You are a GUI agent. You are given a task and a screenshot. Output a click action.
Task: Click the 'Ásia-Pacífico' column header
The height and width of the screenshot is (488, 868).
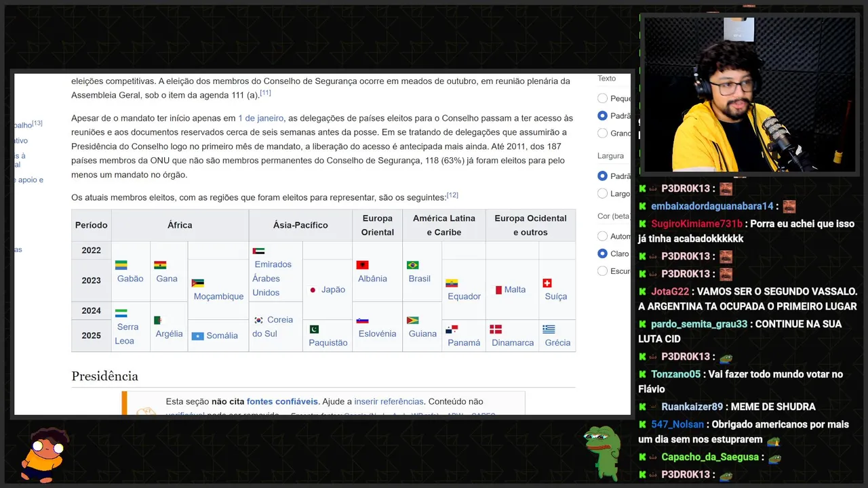(x=300, y=225)
